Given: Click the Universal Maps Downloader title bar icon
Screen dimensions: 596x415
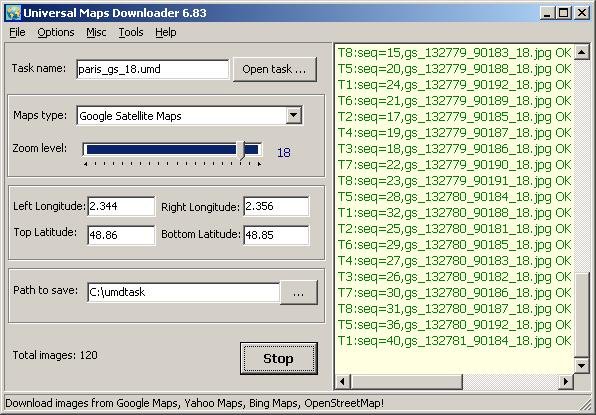Looking at the screenshot, I should [x=13, y=13].
